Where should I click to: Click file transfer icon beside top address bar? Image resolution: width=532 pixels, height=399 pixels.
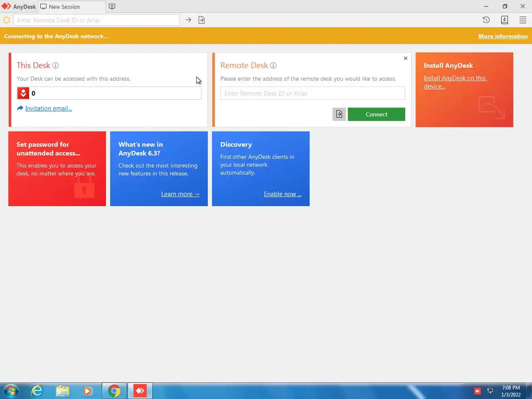pyautogui.click(x=202, y=20)
